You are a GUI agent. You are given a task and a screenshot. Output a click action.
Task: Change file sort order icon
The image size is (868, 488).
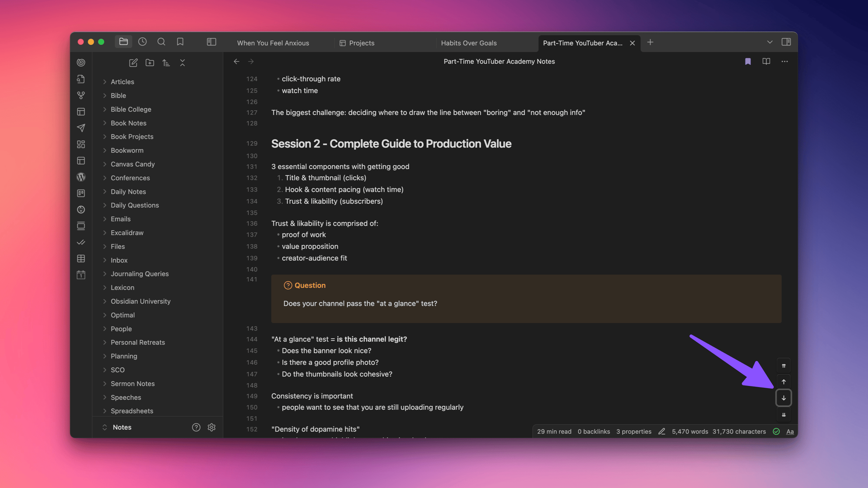(x=166, y=63)
